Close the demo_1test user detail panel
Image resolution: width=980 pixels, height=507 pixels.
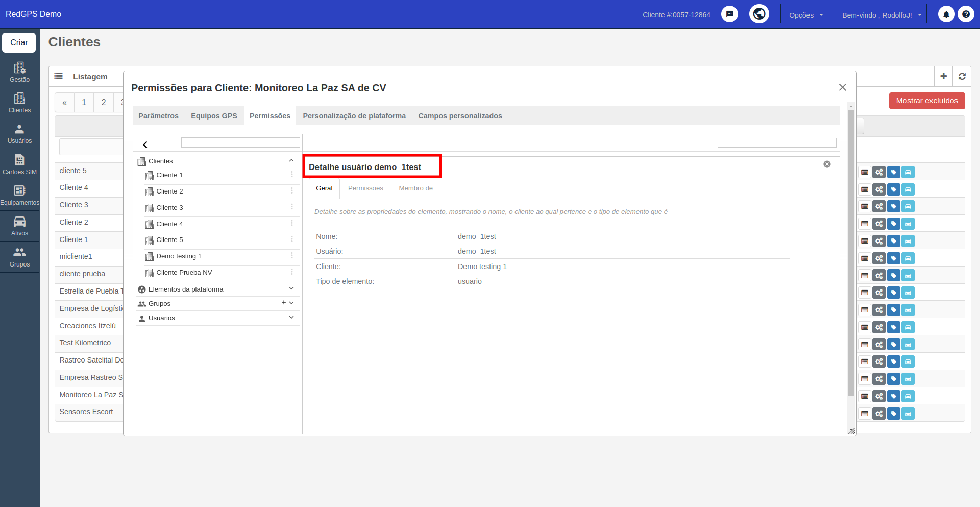pyautogui.click(x=827, y=164)
